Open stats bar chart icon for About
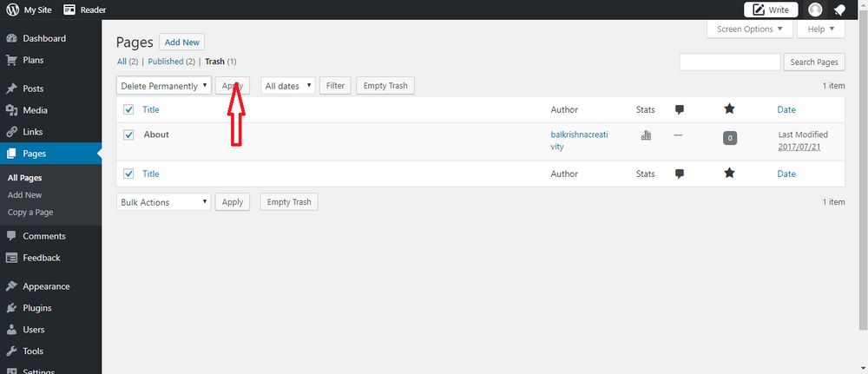Viewport: 868px width, 374px height. (x=646, y=135)
